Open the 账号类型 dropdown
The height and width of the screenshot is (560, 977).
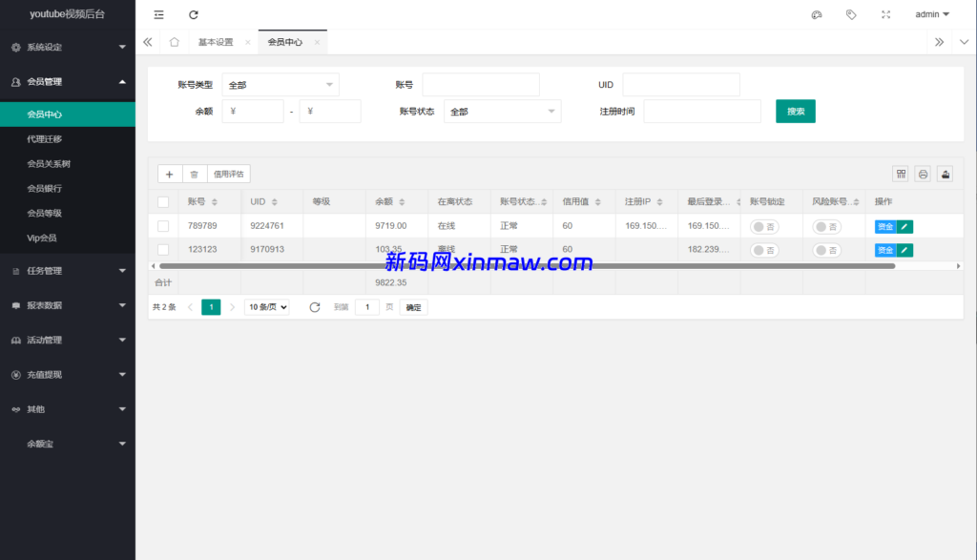pos(281,85)
